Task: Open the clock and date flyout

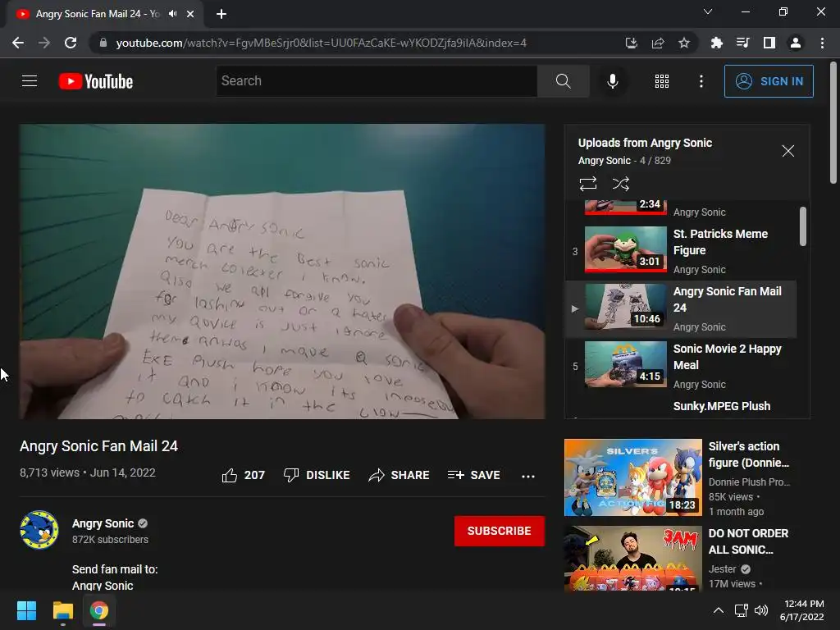Action: 801,610
